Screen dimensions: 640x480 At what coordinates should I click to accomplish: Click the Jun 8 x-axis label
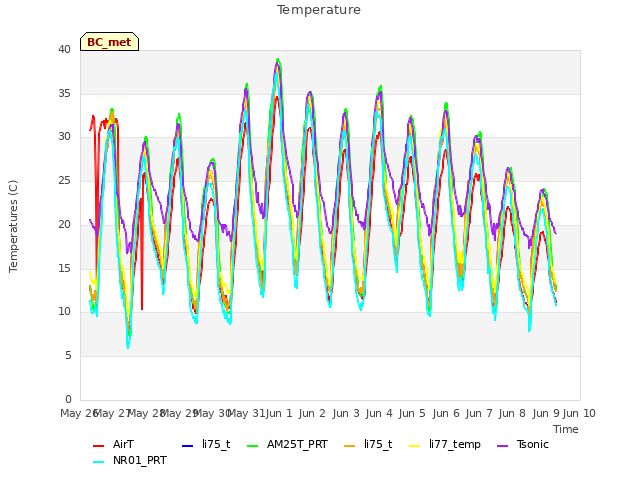pos(512,413)
